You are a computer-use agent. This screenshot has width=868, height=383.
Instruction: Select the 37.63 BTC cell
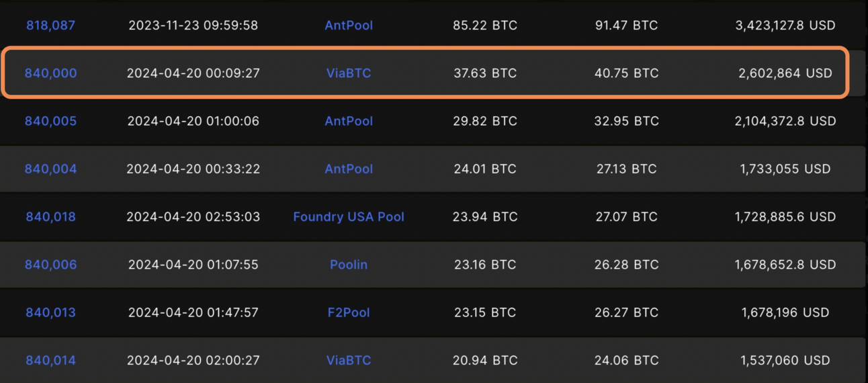pyautogui.click(x=485, y=73)
